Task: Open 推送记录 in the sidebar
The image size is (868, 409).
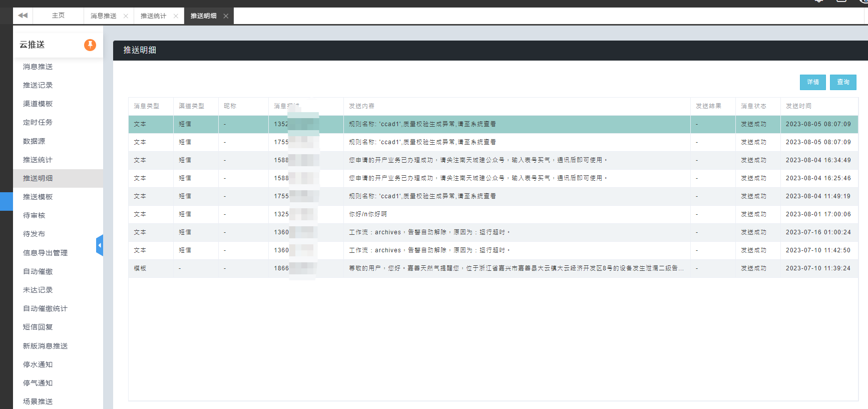Action: (58, 85)
